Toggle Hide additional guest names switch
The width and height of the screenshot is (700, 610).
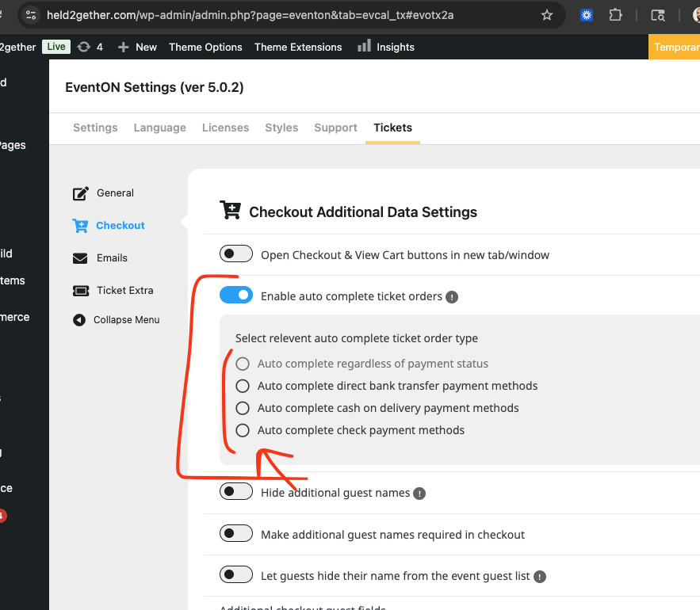(x=235, y=492)
